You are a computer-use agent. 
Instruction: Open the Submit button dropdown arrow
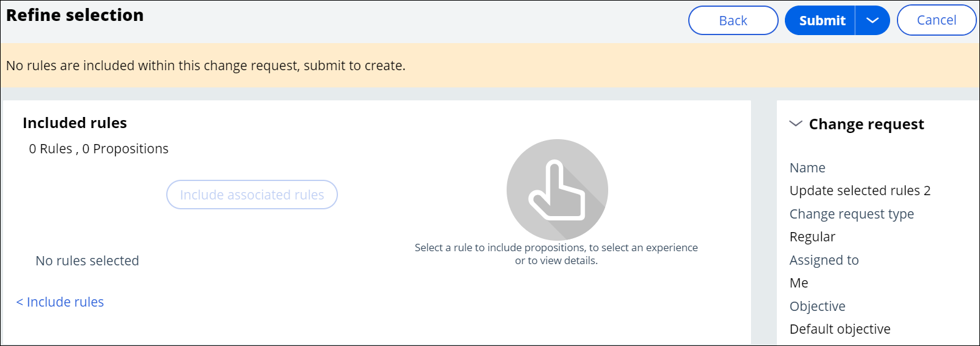coord(872,20)
